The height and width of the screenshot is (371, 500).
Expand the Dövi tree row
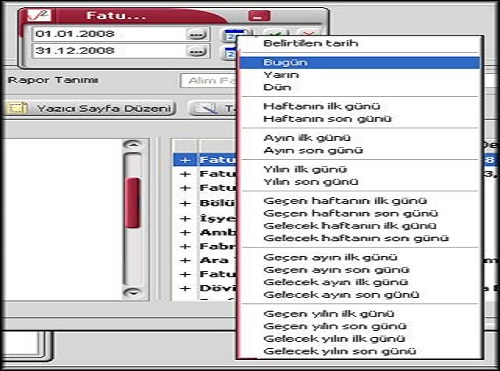[x=185, y=288]
